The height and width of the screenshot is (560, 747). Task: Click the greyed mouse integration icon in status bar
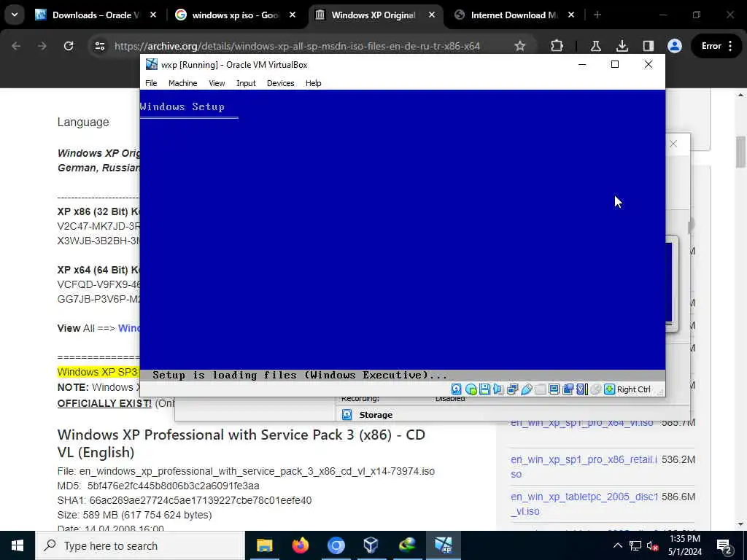tap(595, 389)
